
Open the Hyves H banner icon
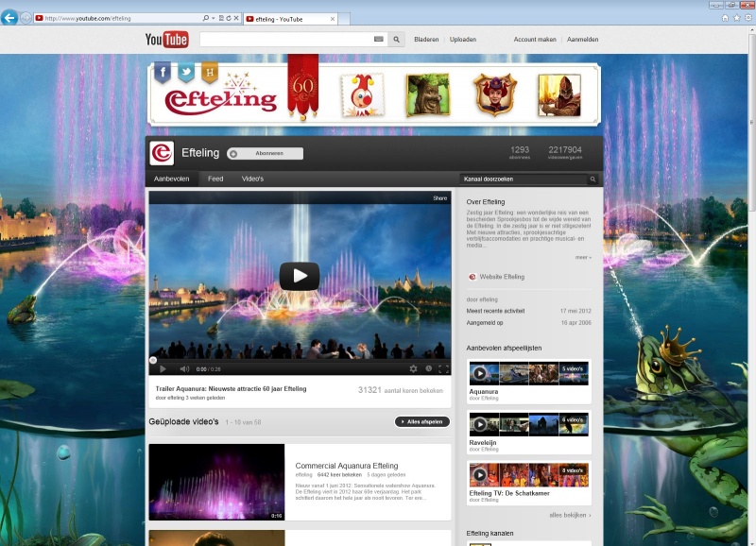point(209,73)
